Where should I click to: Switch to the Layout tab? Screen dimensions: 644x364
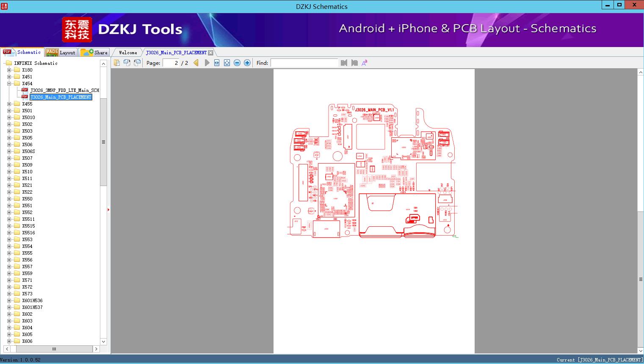pos(61,53)
